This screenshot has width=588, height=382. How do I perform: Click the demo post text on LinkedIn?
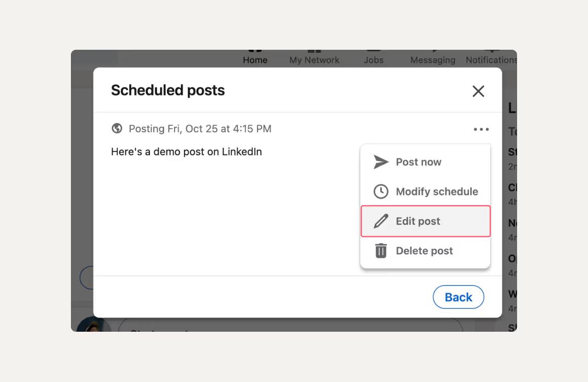[x=187, y=152]
